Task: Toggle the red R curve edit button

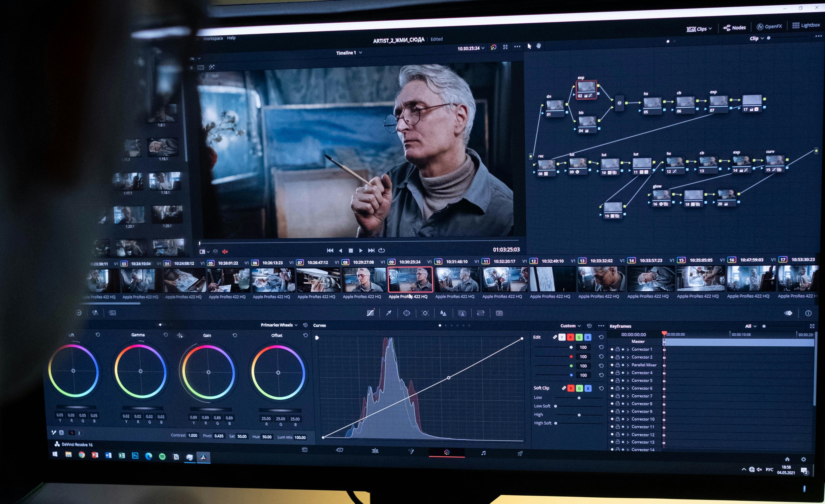Action: [571, 337]
